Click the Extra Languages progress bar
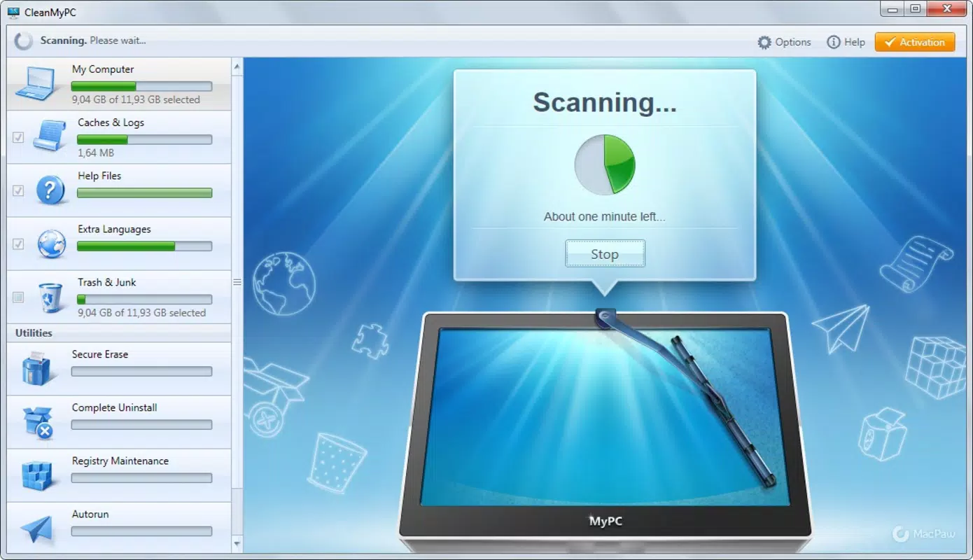973x560 pixels. 144,246
